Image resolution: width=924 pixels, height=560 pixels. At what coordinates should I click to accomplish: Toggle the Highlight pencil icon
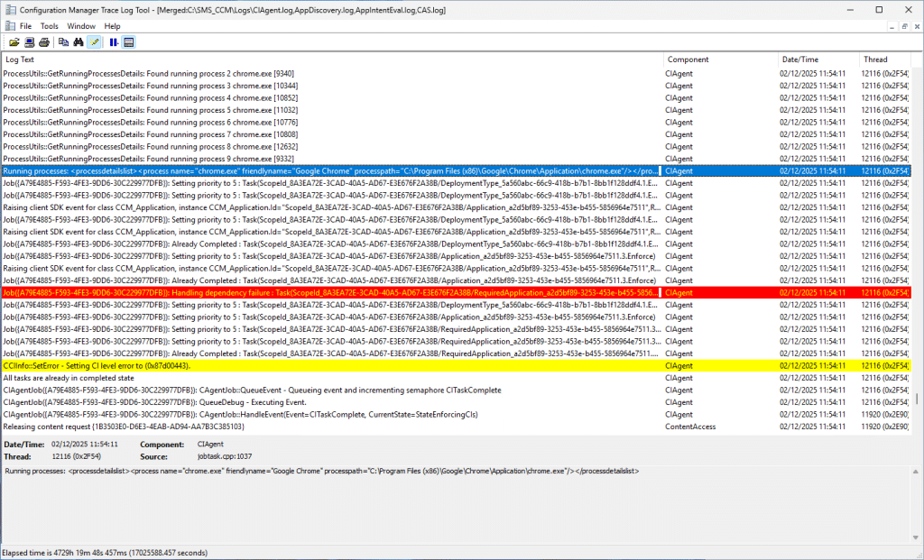(x=94, y=42)
